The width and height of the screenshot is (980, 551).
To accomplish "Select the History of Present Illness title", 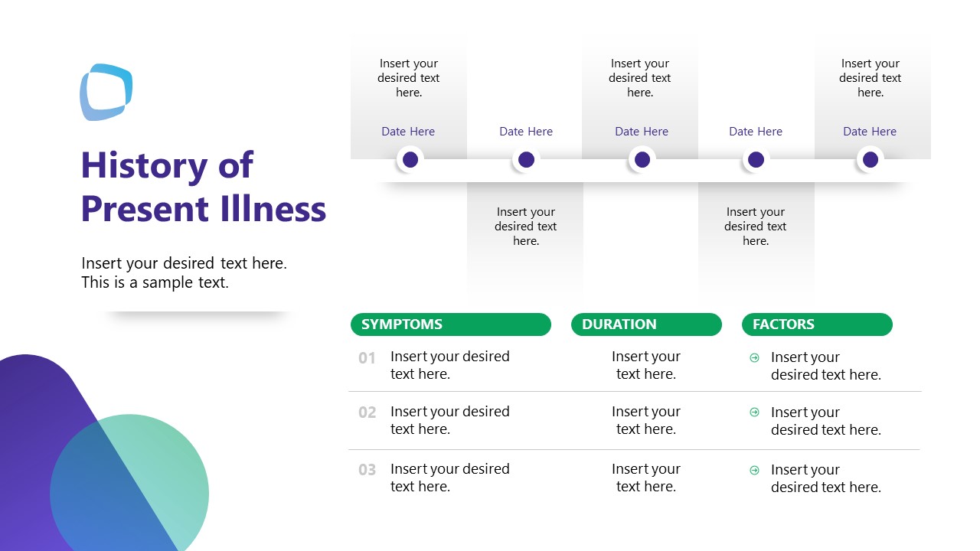I will pyautogui.click(x=203, y=187).
